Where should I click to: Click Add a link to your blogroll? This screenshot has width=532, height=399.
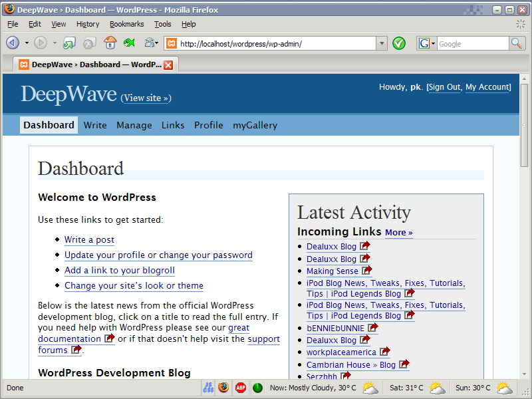(x=120, y=270)
